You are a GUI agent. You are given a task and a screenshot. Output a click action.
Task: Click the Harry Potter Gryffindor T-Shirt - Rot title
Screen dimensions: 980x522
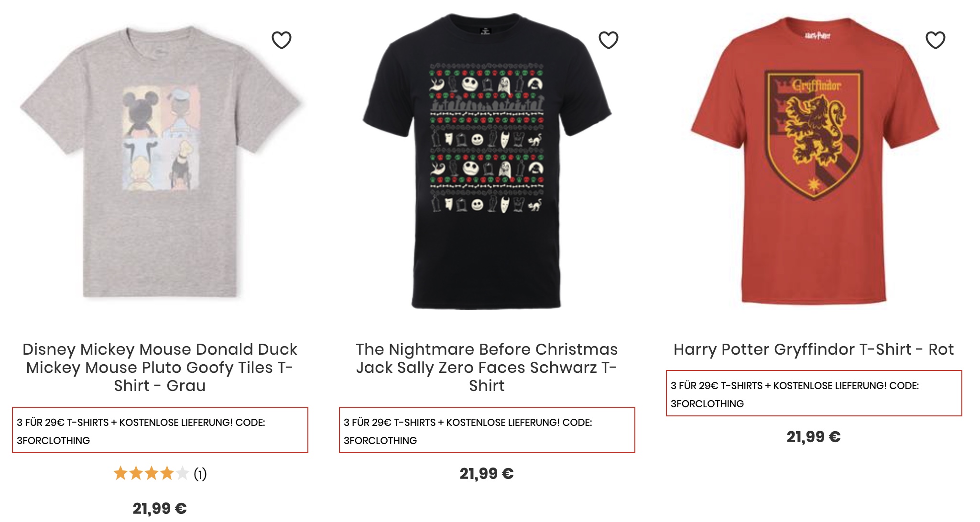814,349
